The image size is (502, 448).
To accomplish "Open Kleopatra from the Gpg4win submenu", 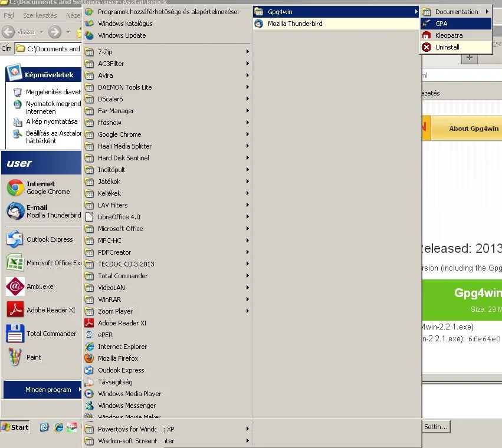I will click(x=456, y=35).
